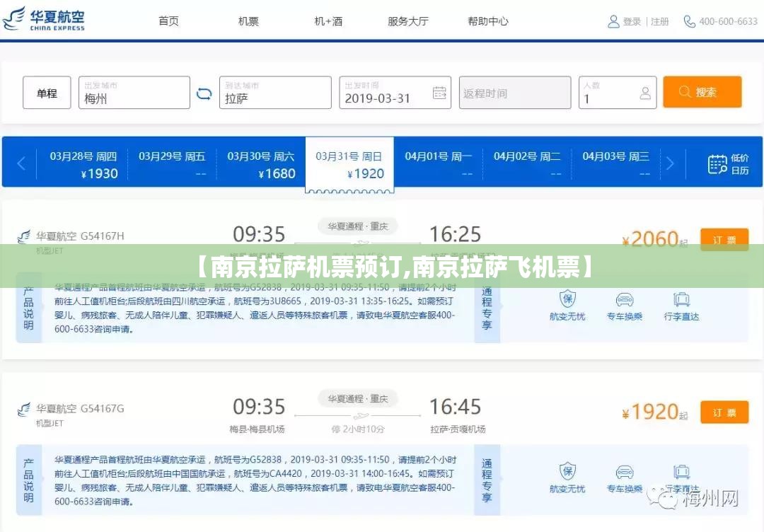This screenshot has height=532, width=764.
Task: Click 专车换乘 car icon in first flight
Action: click(x=624, y=299)
